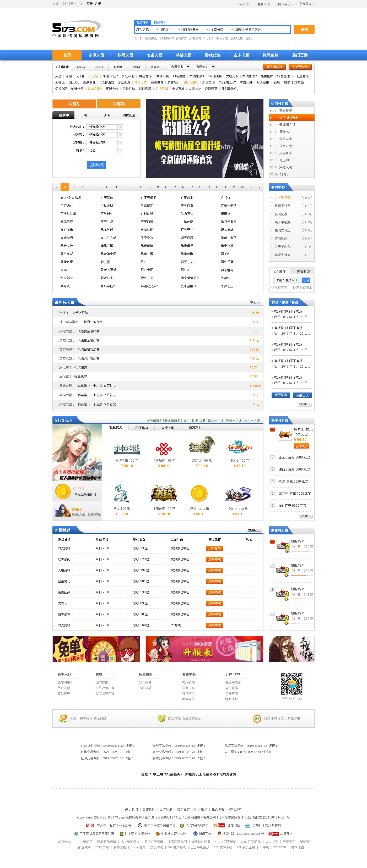The width and height of the screenshot is (367, 868).
Task: Click the 5173.com site logo
Action: (x=76, y=29)
